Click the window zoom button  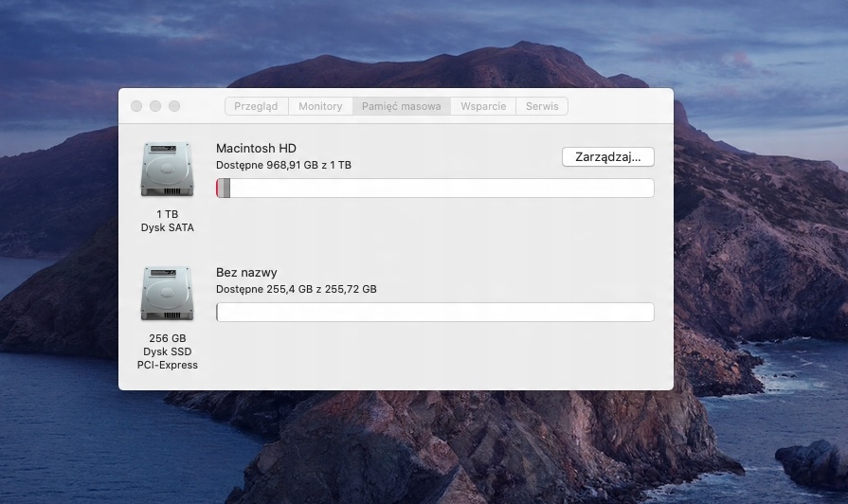[174, 106]
